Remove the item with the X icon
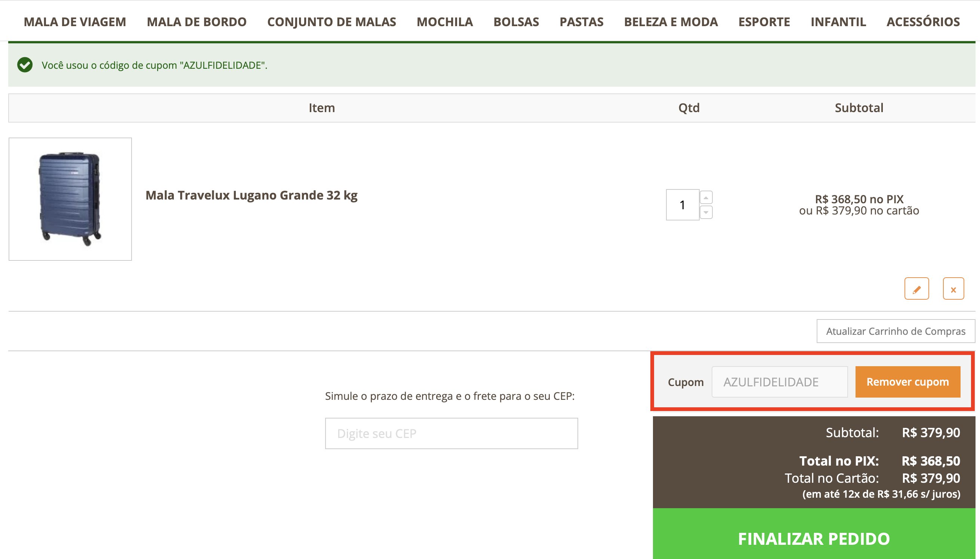Screen dimensions: 980x559 [x=953, y=289]
